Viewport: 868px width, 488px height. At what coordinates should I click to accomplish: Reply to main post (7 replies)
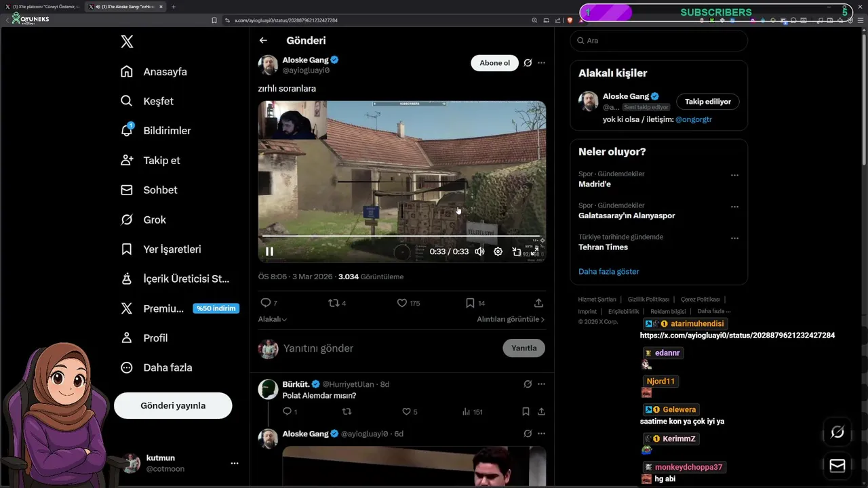point(269,303)
